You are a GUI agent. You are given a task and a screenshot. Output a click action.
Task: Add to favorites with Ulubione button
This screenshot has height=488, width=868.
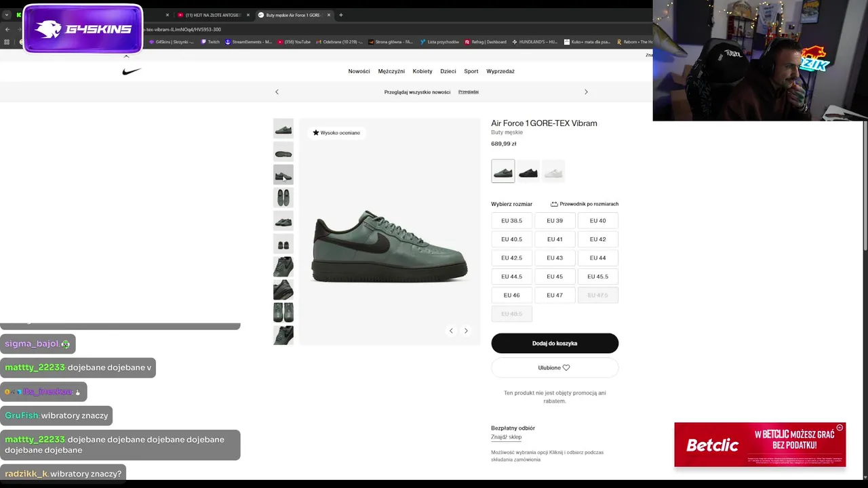tap(555, 368)
